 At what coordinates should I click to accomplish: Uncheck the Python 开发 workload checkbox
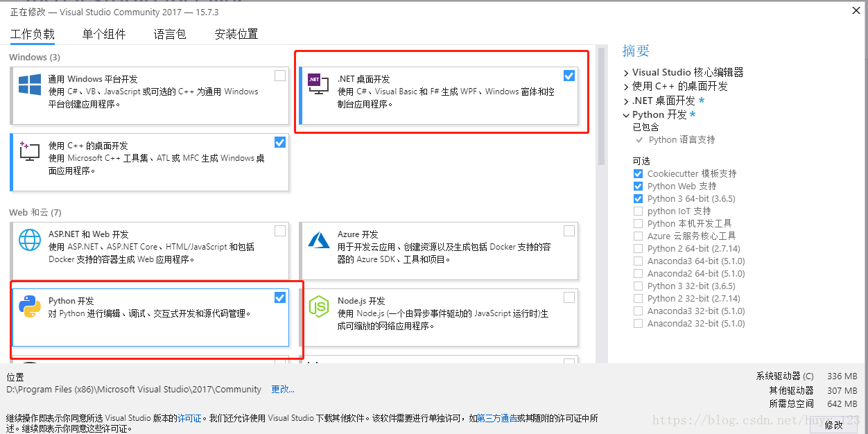[280, 297]
